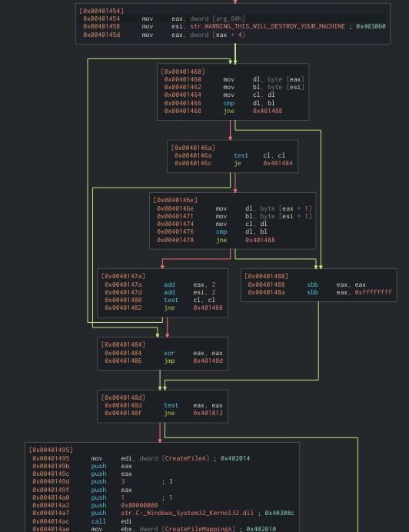Follow jmp target 0x40148d

208,361
